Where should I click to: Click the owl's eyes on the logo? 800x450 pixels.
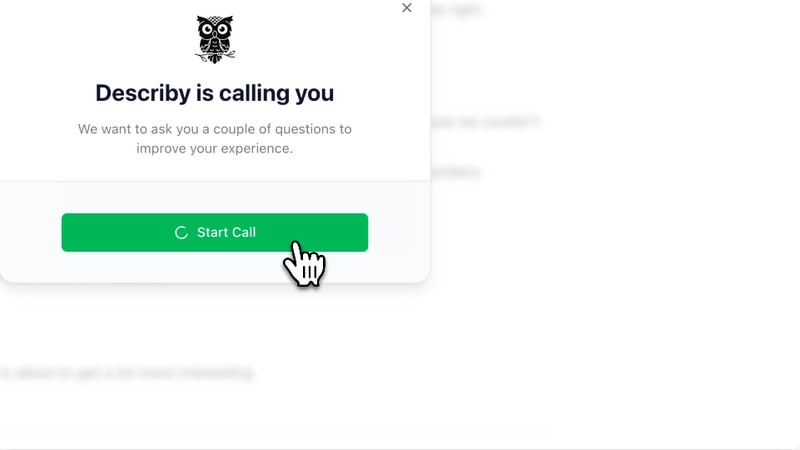pyautogui.click(x=215, y=29)
